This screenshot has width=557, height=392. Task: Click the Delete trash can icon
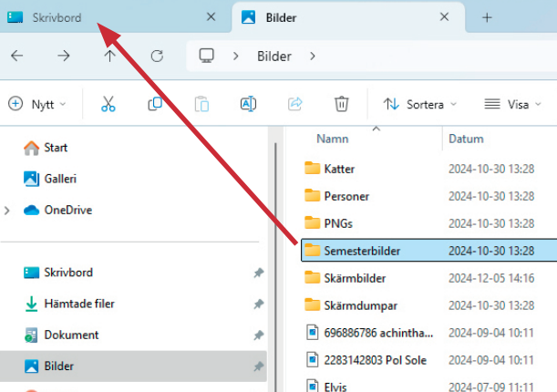[341, 104]
